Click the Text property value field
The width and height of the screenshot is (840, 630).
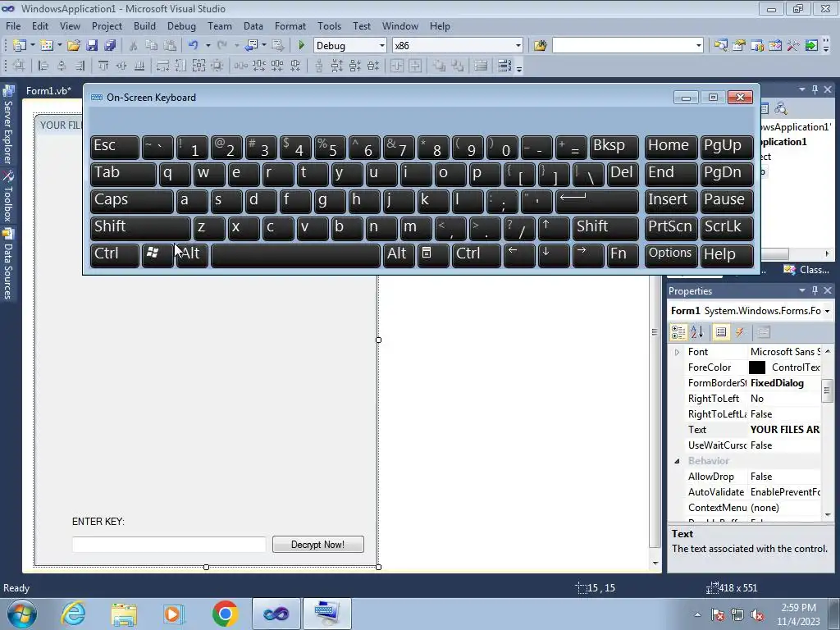coord(785,430)
